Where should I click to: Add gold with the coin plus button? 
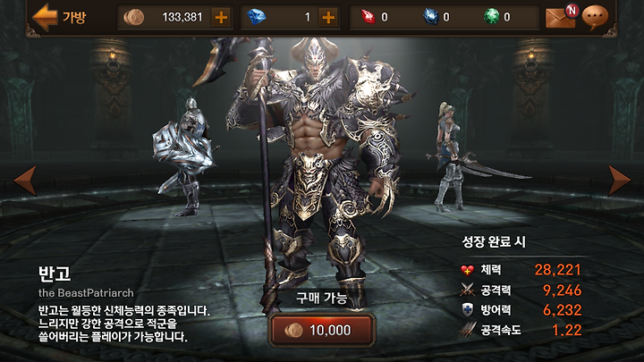pyautogui.click(x=221, y=17)
